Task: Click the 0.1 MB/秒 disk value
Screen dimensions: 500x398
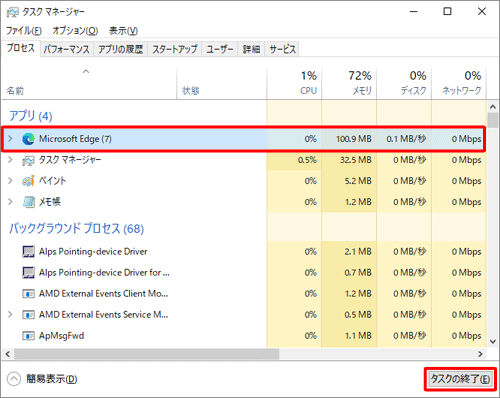Action: [x=406, y=139]
